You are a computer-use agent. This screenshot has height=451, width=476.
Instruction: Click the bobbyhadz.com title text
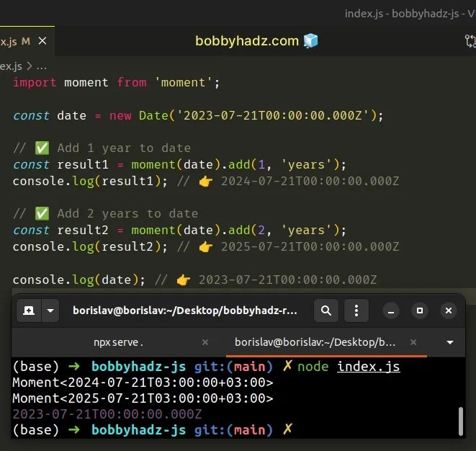(x=247, y=41)
